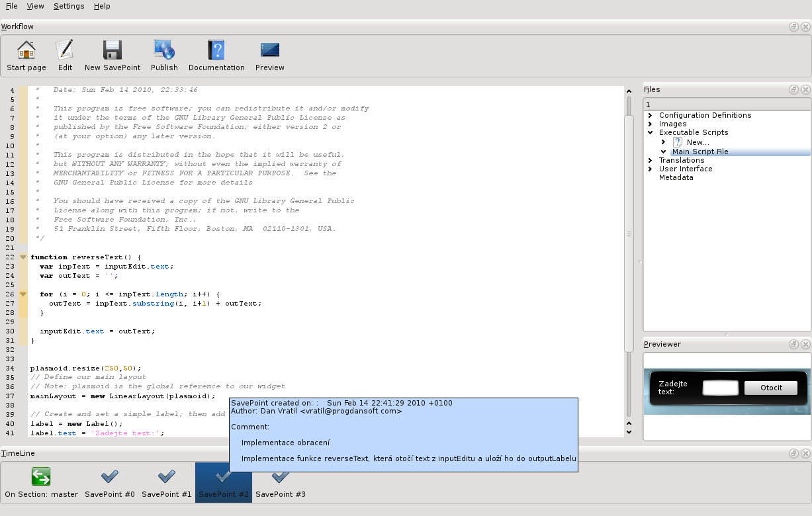
Task: Click line 22 function reverseText text
Action: 86,257
